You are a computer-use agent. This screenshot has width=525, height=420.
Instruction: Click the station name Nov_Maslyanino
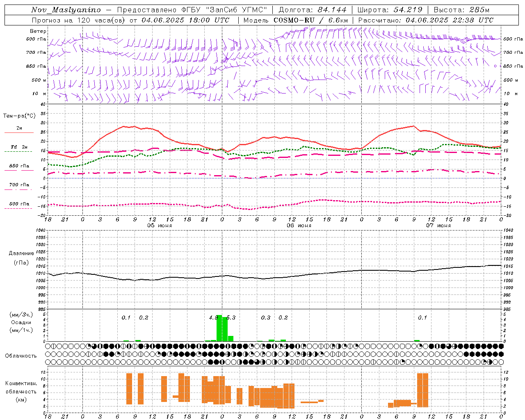(x=66, y=10)
